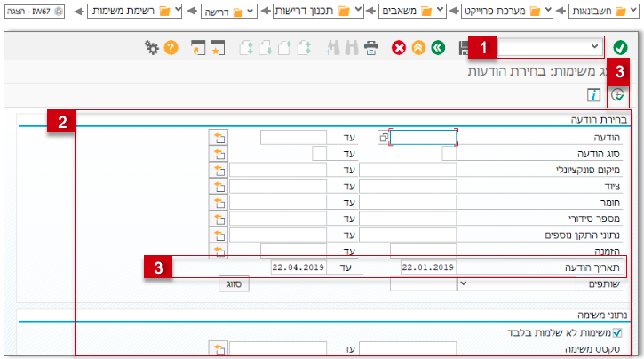Expand the חשבונאות breadcrumb chevron
644x359 pixels.
tap(634, 10)
